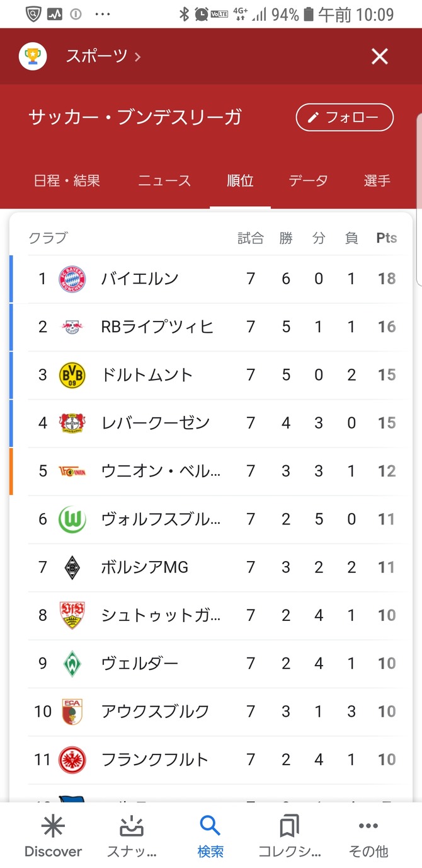Tap the trophy sports icon

click(x=31, y=57)
